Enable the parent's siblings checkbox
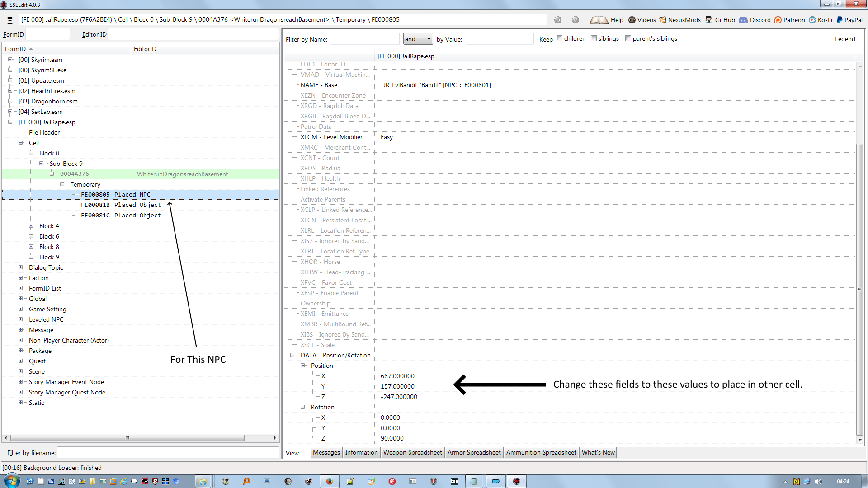 [628, 38]
